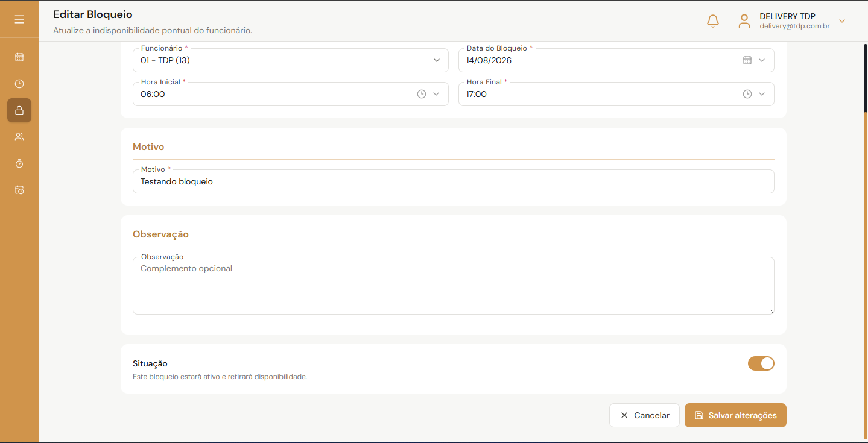Open the hamburger menu in the sidebar

(x=19, y=20)
